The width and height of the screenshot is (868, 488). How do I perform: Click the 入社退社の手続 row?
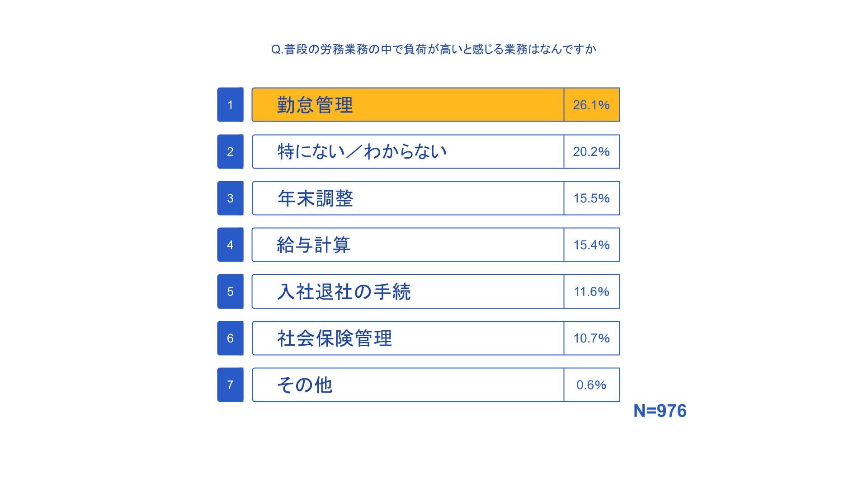[x=407, y=291]
